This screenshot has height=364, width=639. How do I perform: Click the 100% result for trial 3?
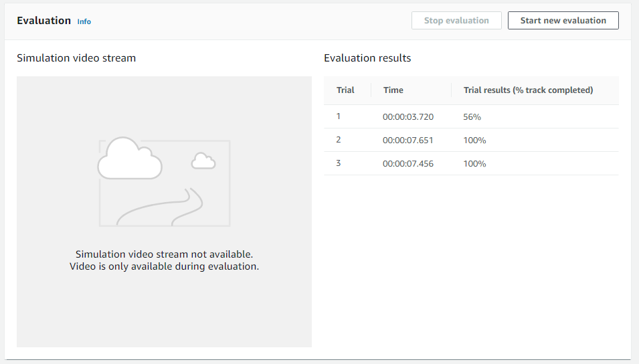[474, 164]
